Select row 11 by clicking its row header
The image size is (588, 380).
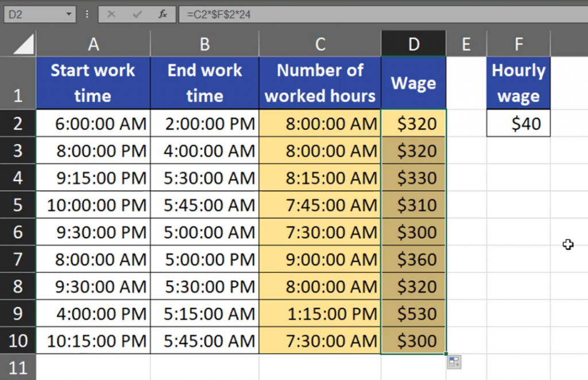click(x=18, y=367)
